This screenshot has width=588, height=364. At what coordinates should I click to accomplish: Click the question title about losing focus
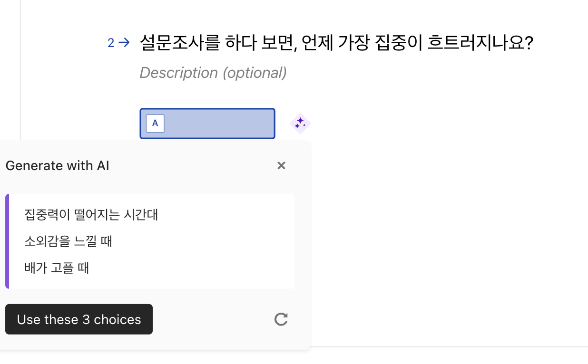336,42
